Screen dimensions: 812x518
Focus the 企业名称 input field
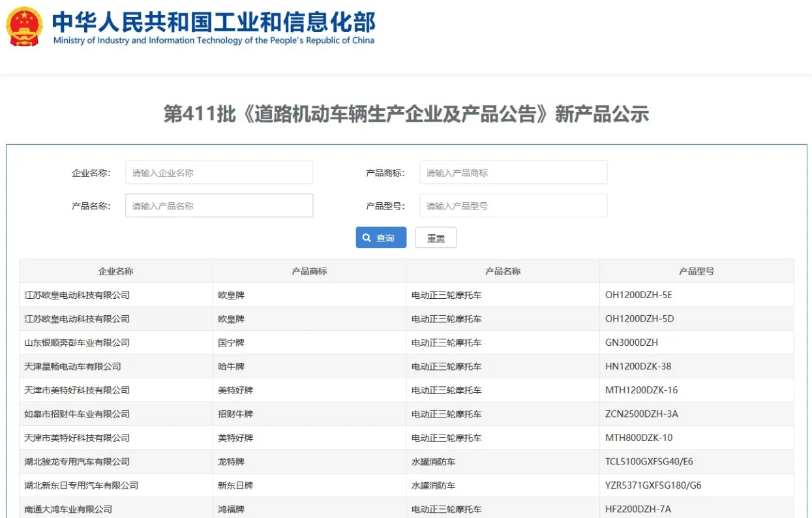pyautogui.click(x=219, y=173)
